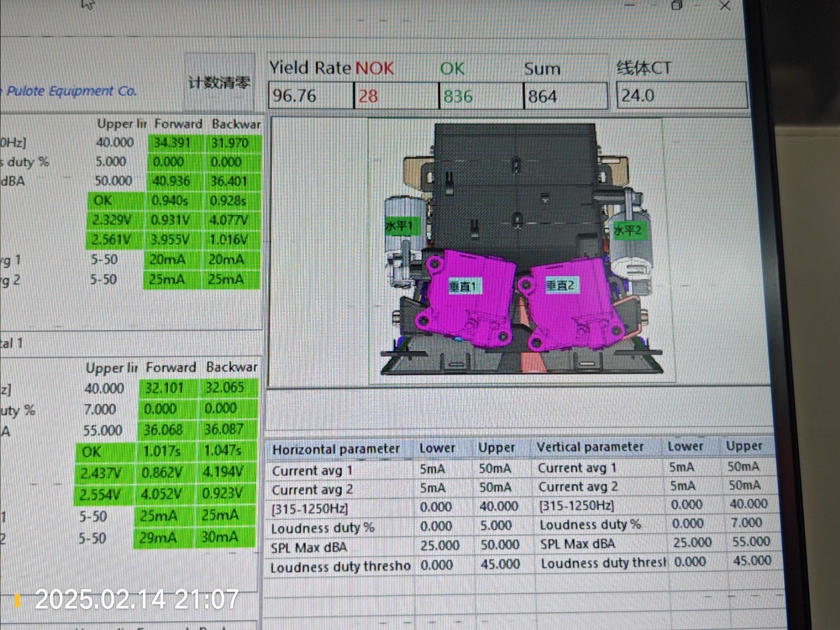Click the 计数清零 reset counter button

219,82
